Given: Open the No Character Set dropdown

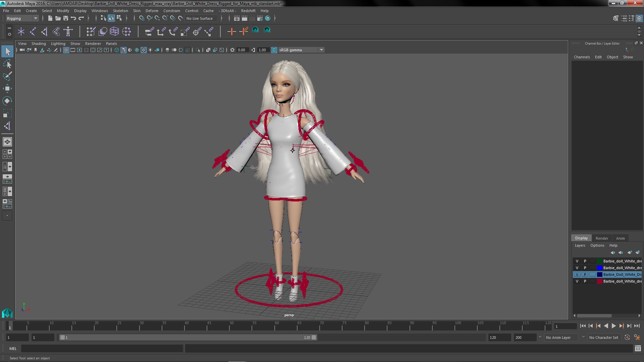Looking at the screenshot, I should pyautogui.click(x=604, y=338).
